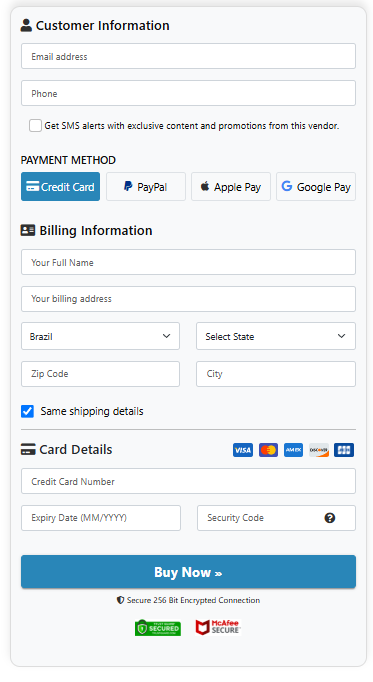Screen dimensions: 373x682
Task: Choose Apple Pay payment method
Action: [231, 187]
